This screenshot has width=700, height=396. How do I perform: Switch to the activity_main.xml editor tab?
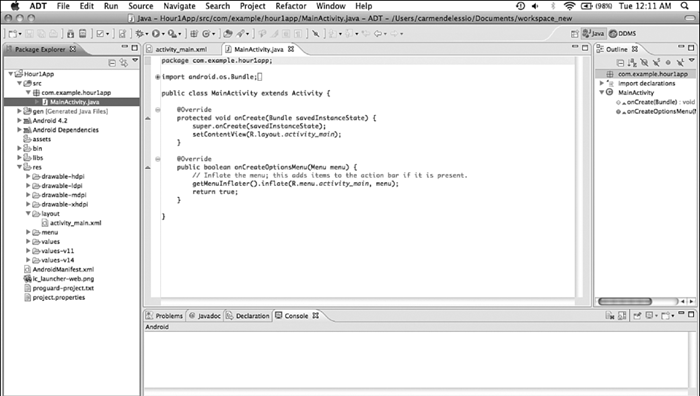[181, 49]
